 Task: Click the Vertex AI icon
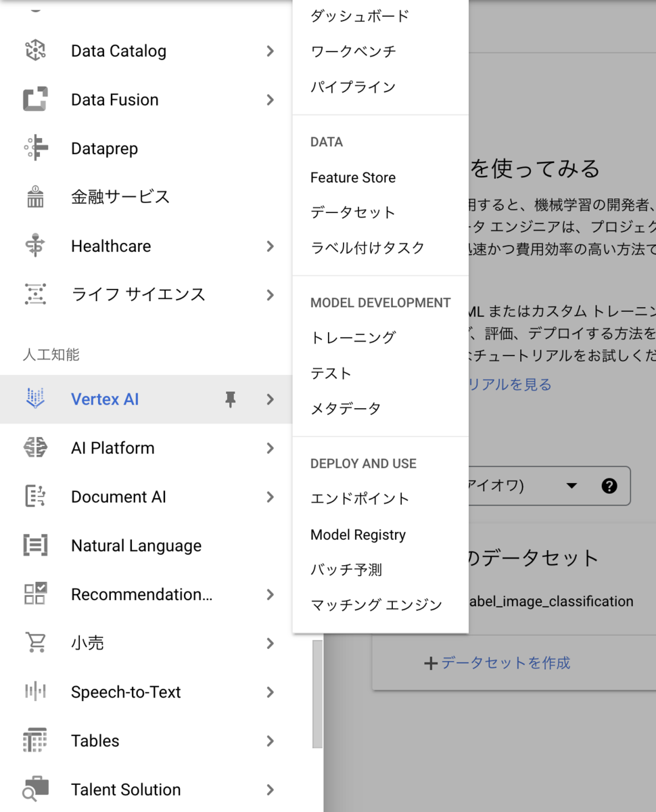point(35,399)
